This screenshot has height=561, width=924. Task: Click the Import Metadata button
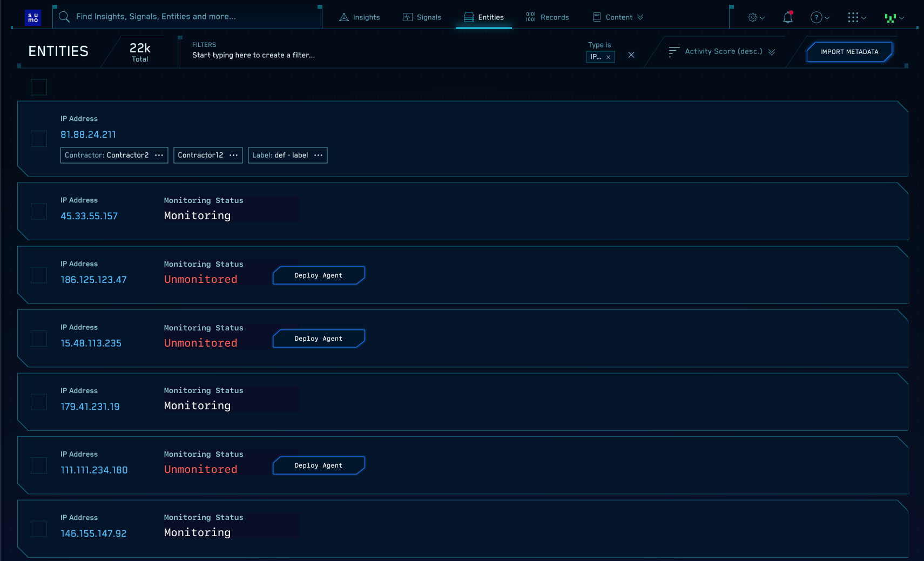(849, 52)
